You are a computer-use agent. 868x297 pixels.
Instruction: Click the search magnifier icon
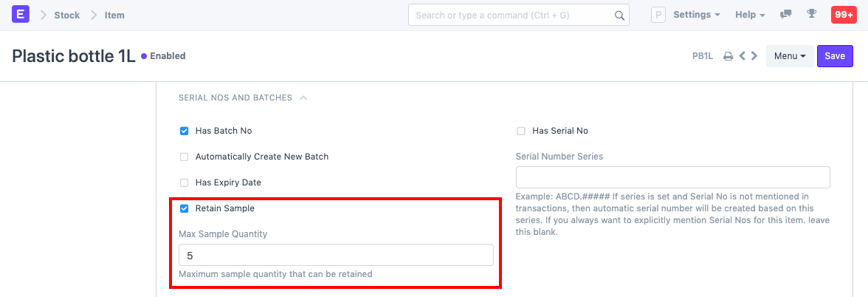pos(619,15)
